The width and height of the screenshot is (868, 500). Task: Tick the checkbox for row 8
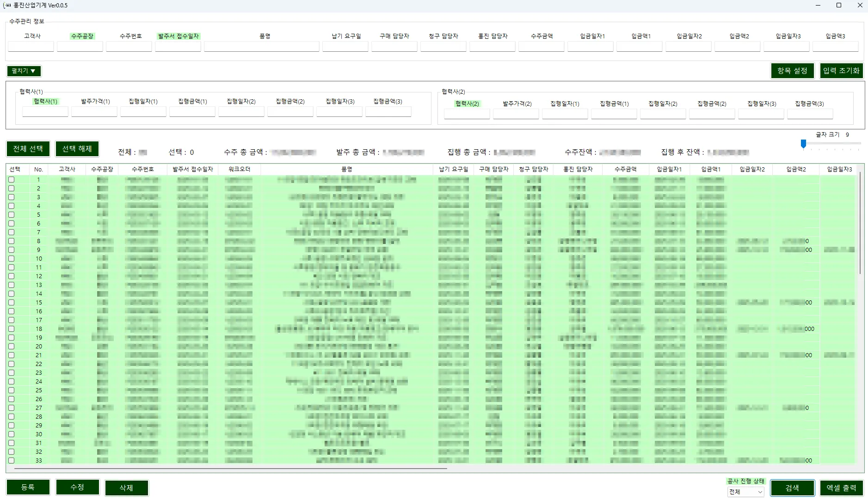tap(12, 241)
